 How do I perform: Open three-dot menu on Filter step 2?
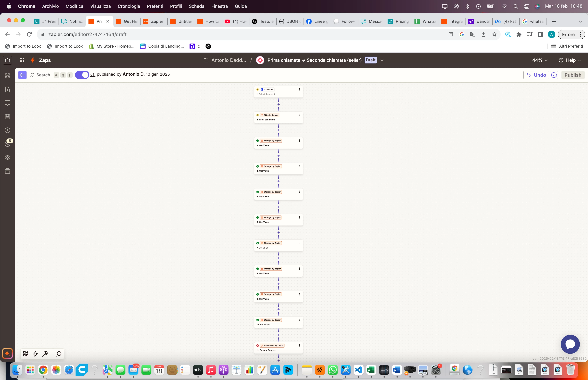[300, 115]
